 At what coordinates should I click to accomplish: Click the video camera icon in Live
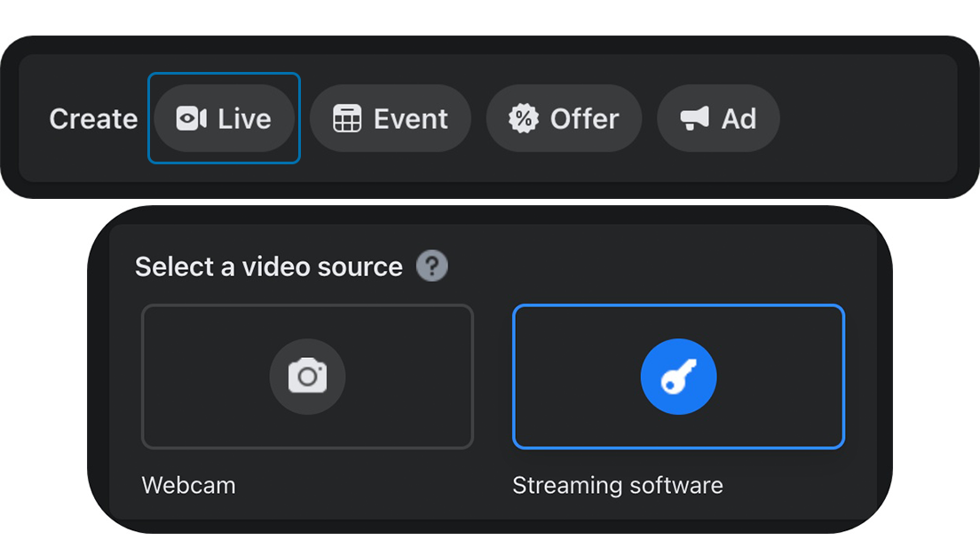(191, 119)
